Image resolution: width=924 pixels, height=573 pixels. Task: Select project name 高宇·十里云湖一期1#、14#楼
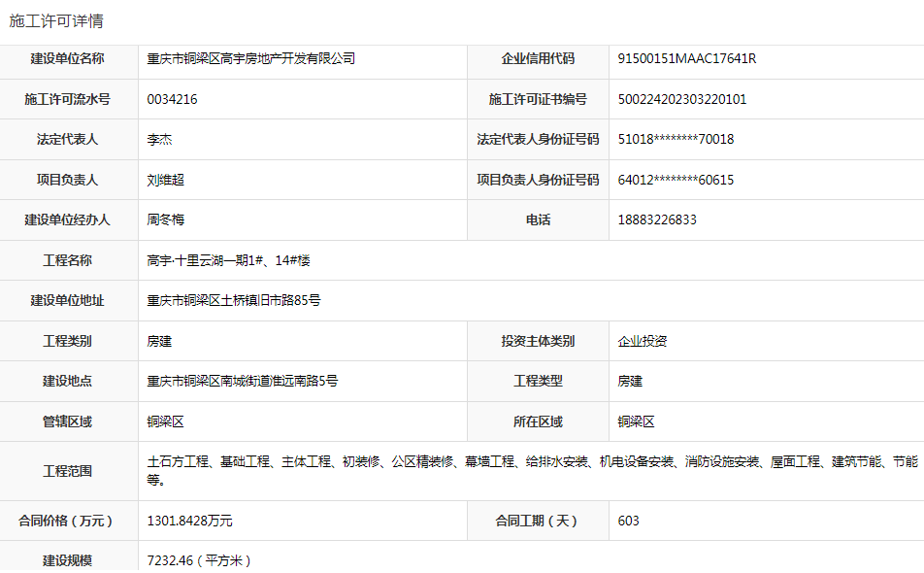[228, 260]
